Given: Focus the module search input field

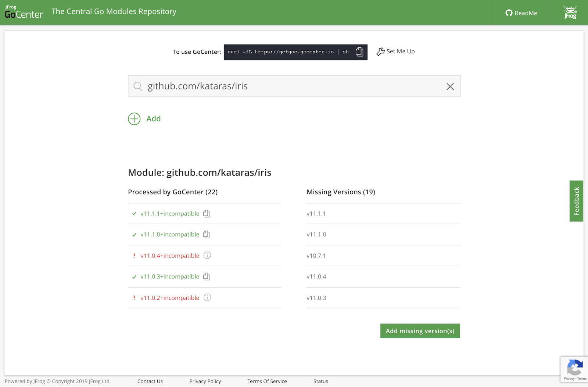Looking at the screenshot, I should coord(290,86).
